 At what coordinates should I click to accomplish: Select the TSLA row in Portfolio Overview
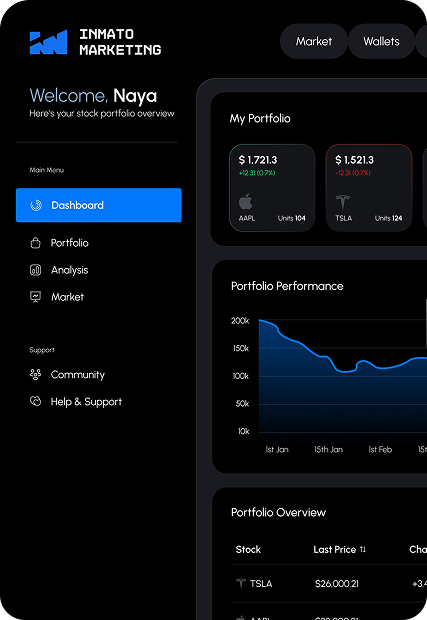click(329, 583)
